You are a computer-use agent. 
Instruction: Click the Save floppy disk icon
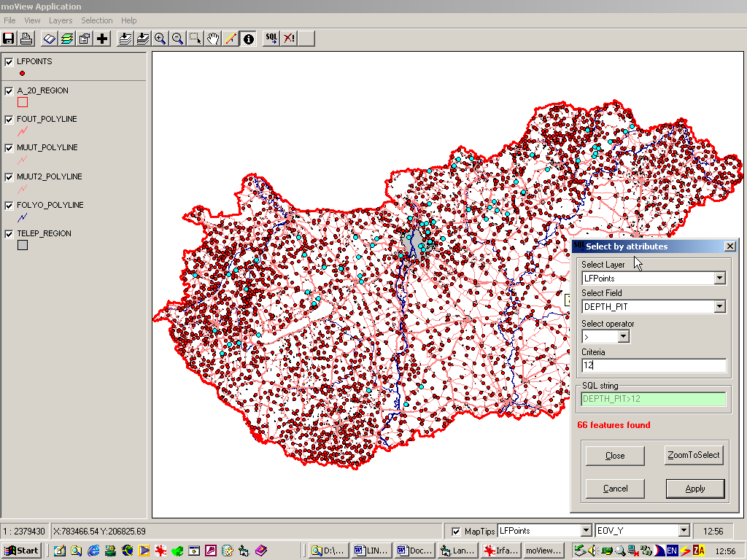[x=9, y=39]
